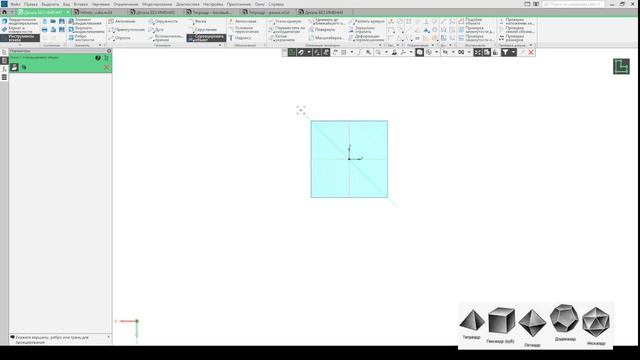
Task: Toggle the parametric mode link button
Action: point(301,52)
